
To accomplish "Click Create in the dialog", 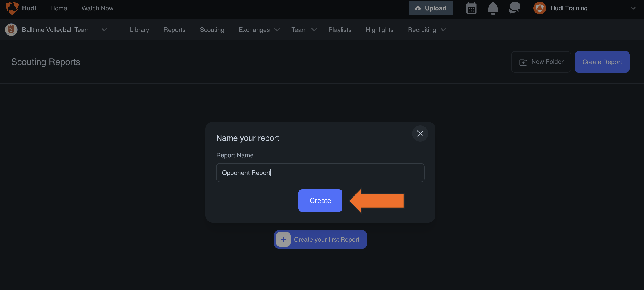I will [320, 201].
